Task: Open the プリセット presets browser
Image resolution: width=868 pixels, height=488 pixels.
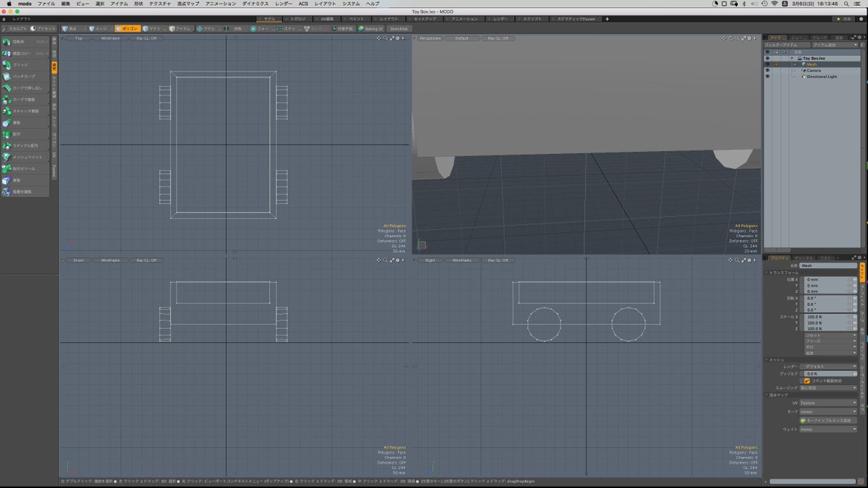Action: click(x=43, y=28)
